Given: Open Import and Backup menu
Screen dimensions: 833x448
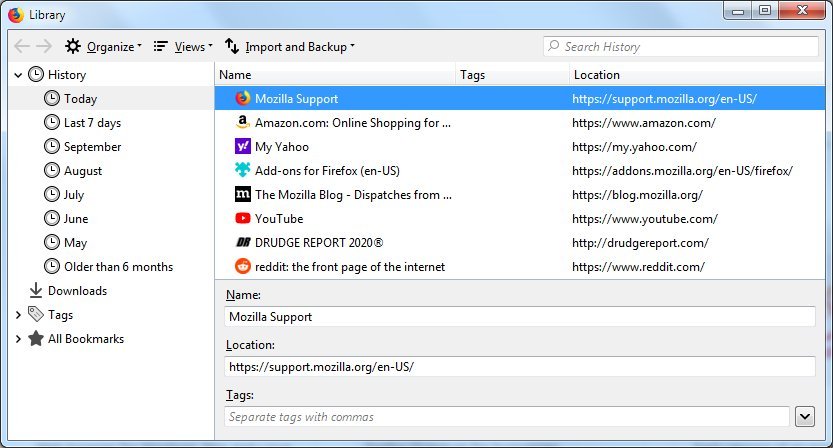Looking at the screenshot, I should coord(290,47).
